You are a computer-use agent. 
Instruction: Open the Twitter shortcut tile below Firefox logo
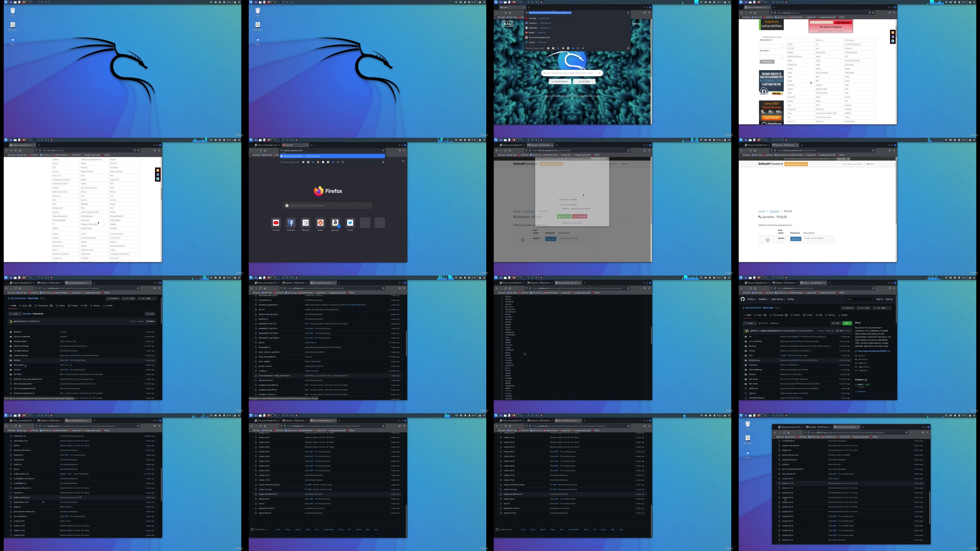pyautogui.click(x=350, y=223)
